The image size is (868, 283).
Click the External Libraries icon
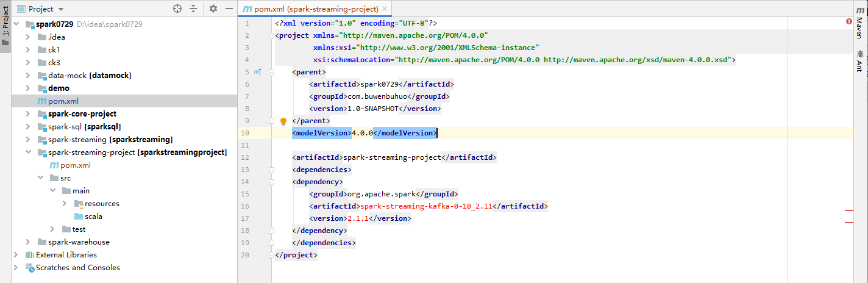point(29,254)
